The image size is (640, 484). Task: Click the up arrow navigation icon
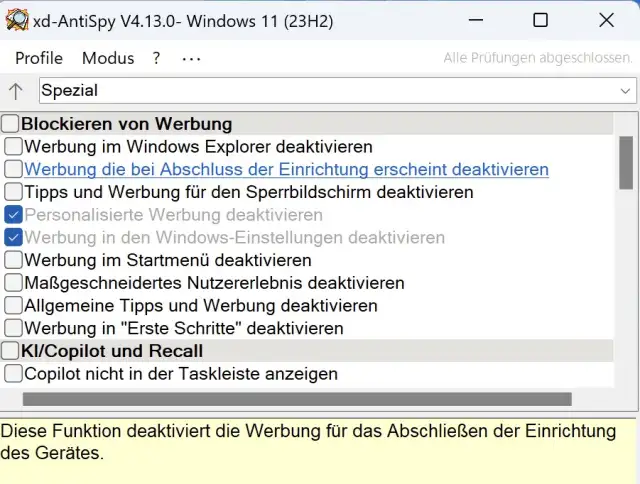16,91
